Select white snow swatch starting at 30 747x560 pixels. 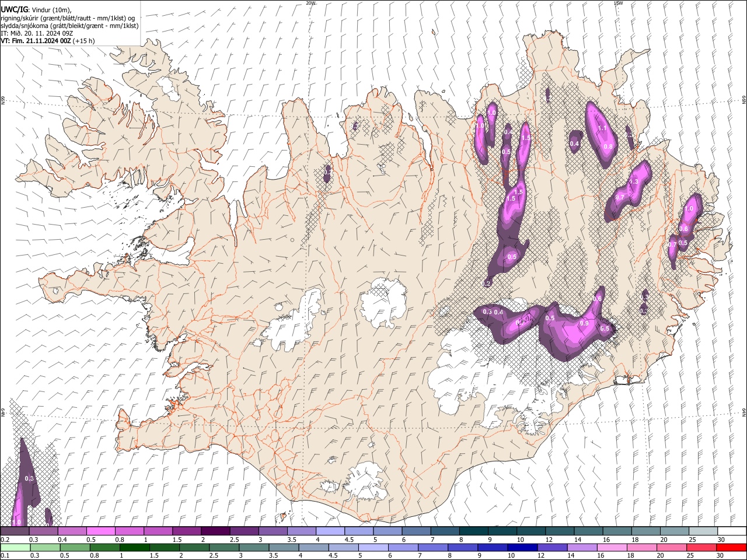732,531
